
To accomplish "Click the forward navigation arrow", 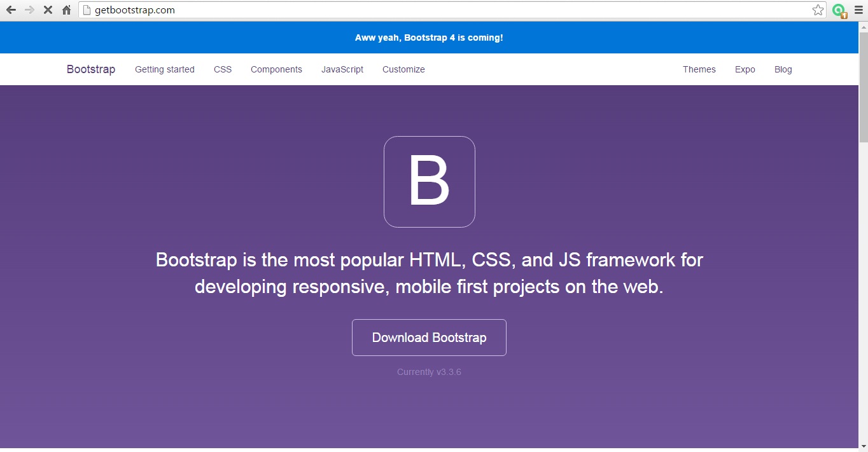I will (x=30, y=10).
